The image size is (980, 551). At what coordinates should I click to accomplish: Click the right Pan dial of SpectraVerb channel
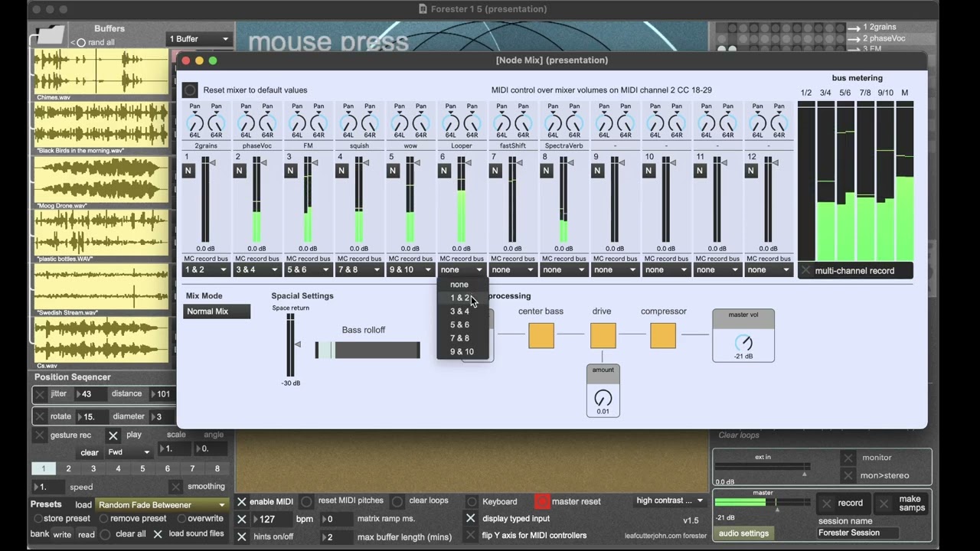click(574, 122)
